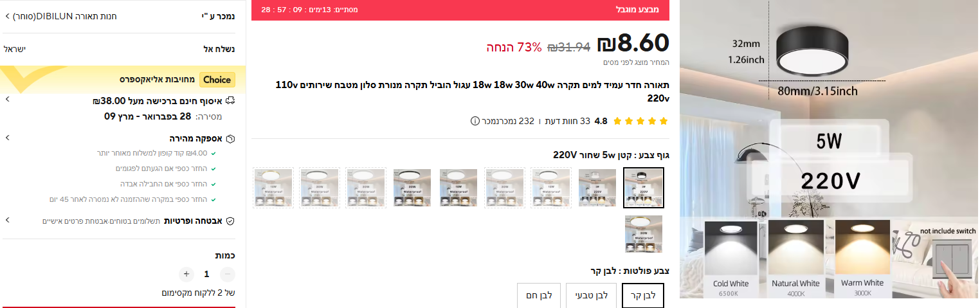Select warm white (לבן חם) emission color
This screenshot has height=308, width=980.
(x=539, y=296)
